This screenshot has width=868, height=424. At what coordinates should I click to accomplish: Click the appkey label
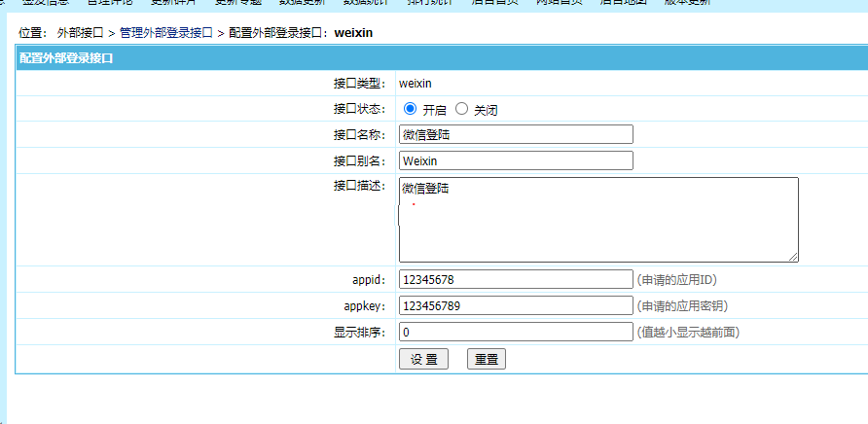[365, 306]
